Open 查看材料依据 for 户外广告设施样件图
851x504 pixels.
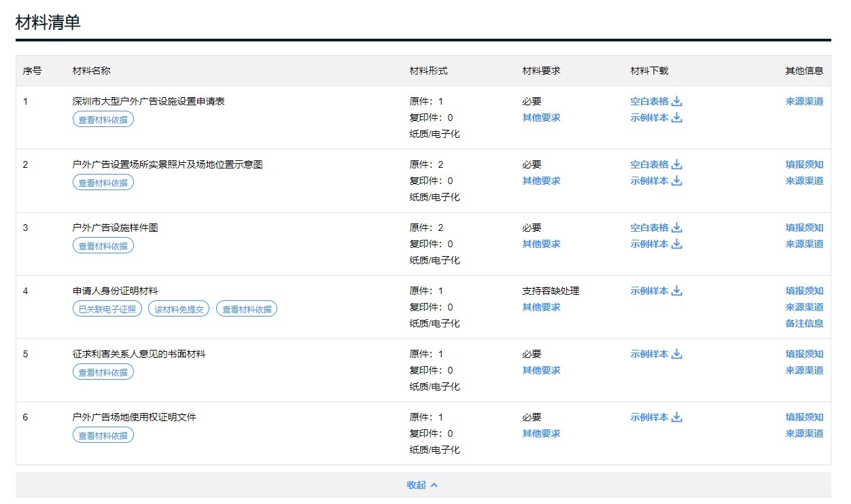click(103, 245)
